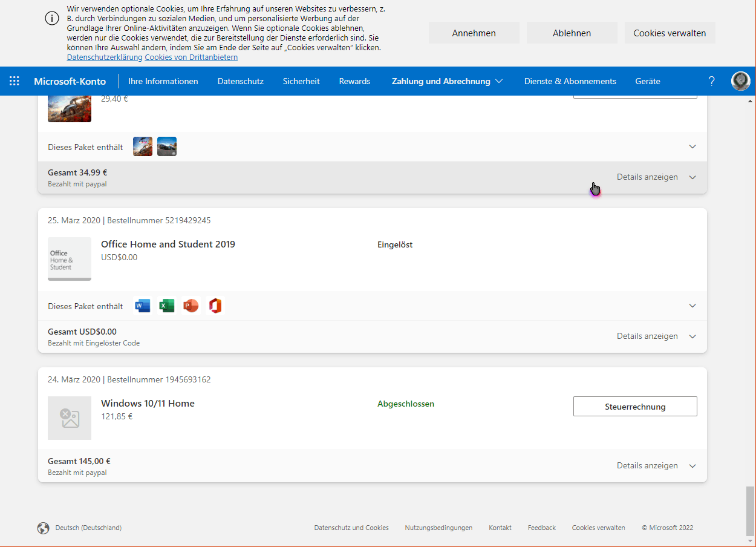This screenshot has height=547, width=756.
Task: Show details for the 145,00 € Windows order
Action: click(x=656, y=466)
